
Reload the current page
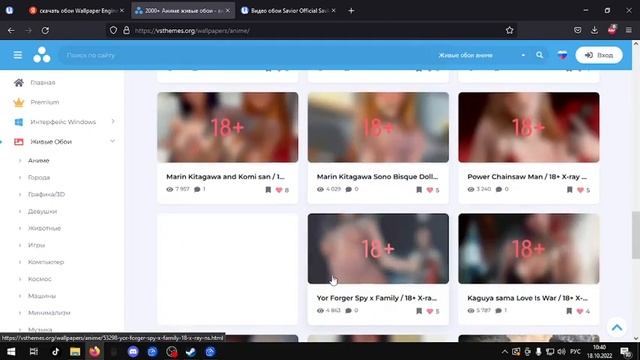[x=45, y=30]
